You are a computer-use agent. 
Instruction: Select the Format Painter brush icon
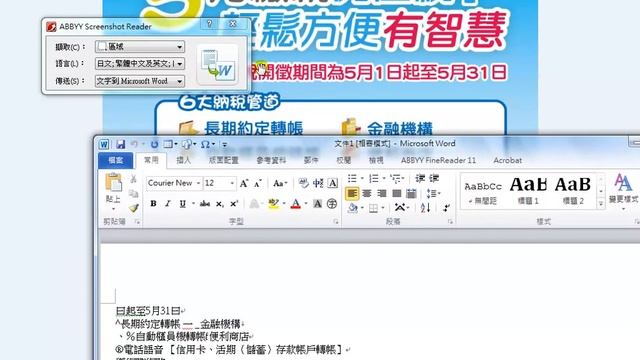pyautogui.click(x=133, y=208)
